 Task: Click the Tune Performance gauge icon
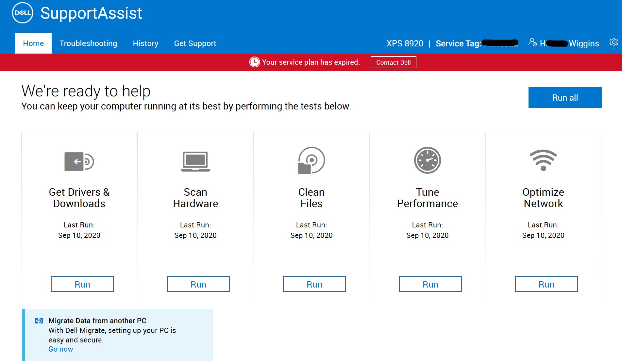(x=428, y=160)
